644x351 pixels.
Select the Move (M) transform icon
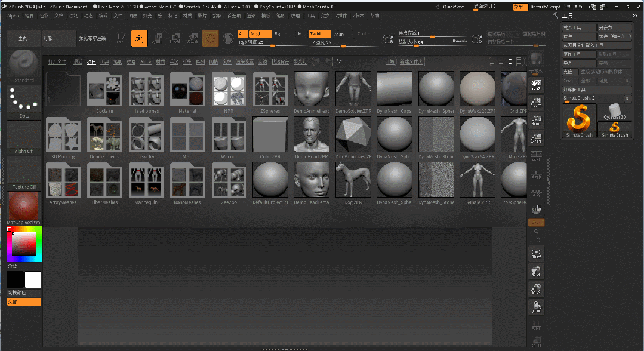(157, 39)
